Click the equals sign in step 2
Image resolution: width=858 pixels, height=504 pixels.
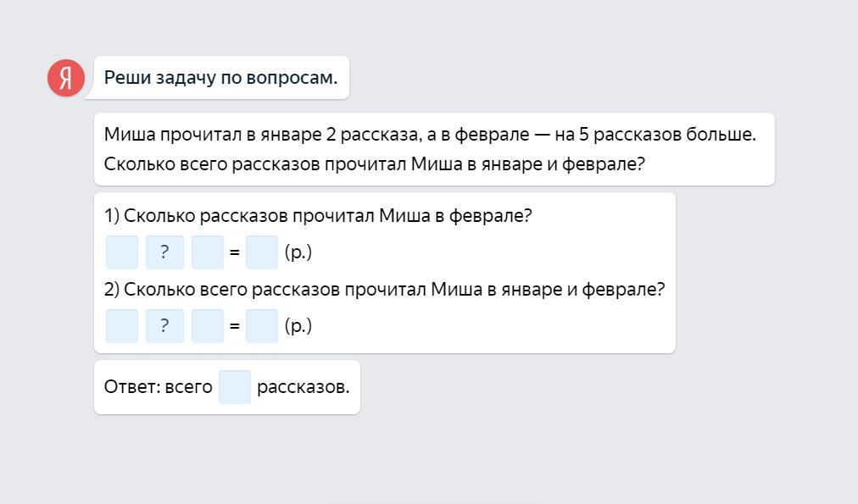(x=235, y=326)
